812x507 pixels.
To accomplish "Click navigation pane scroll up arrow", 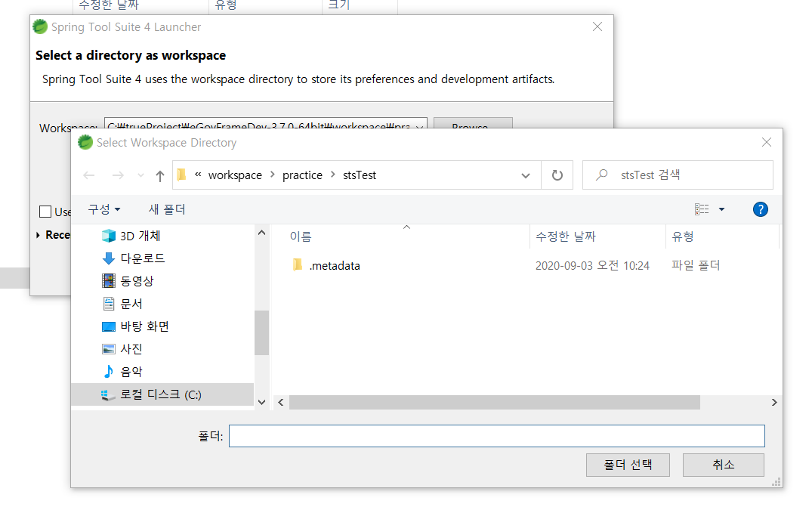I will pyautogui.click(x=261, y=233).
